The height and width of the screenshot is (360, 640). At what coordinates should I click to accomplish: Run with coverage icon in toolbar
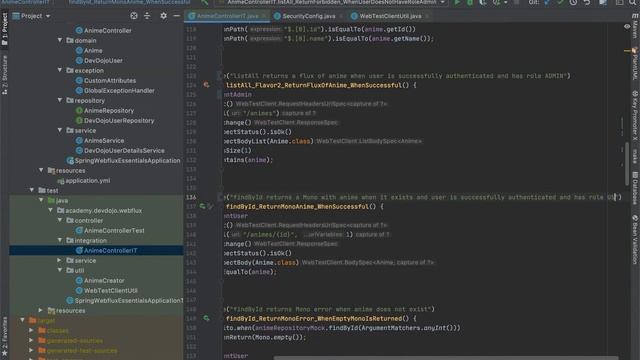coord(483,2)
